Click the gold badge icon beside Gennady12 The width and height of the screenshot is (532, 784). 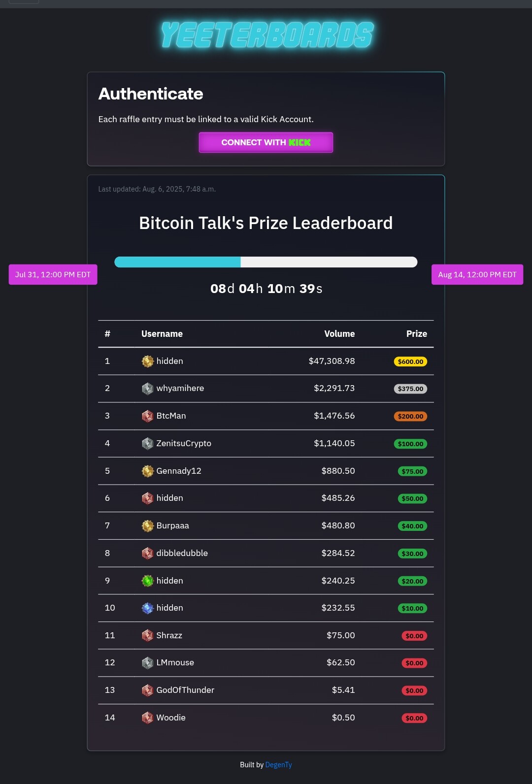click(147, 471)
